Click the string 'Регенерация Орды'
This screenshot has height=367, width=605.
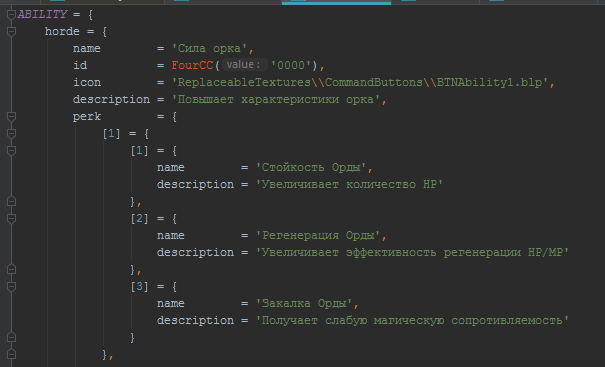318,235
